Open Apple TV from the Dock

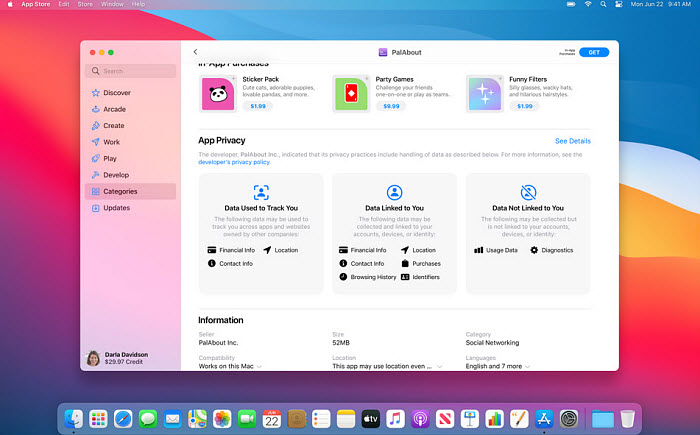tap(371, 419)
